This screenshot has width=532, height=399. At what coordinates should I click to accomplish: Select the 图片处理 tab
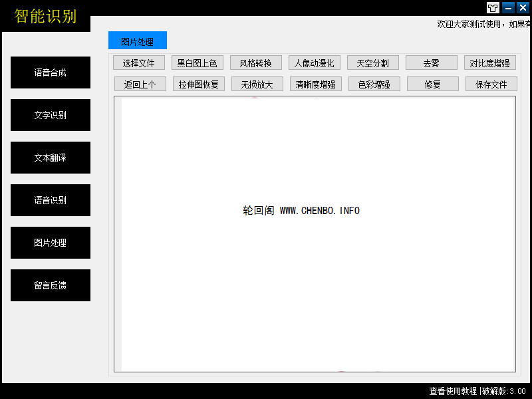[138, 41]
